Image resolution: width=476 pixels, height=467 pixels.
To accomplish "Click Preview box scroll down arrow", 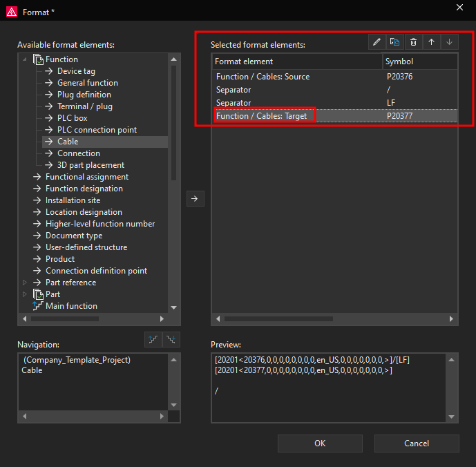I will (451, 417).
